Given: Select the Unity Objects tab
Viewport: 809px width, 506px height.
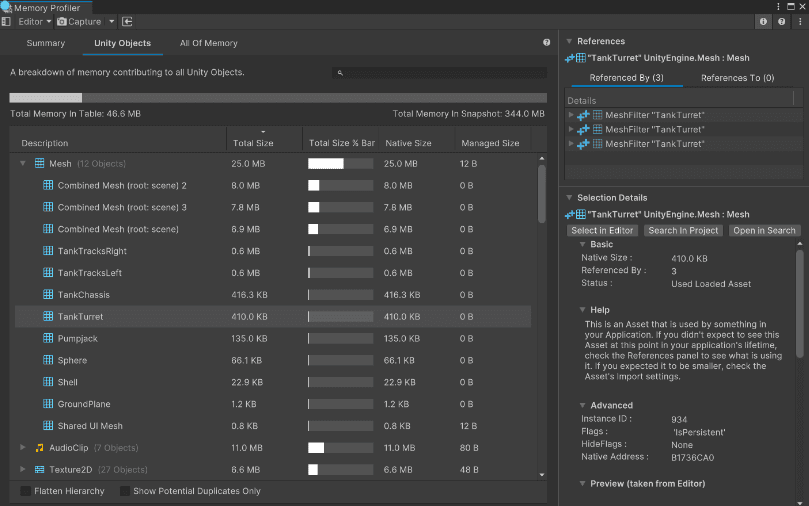Looking at the screenshot, I should tap(122, 43).
